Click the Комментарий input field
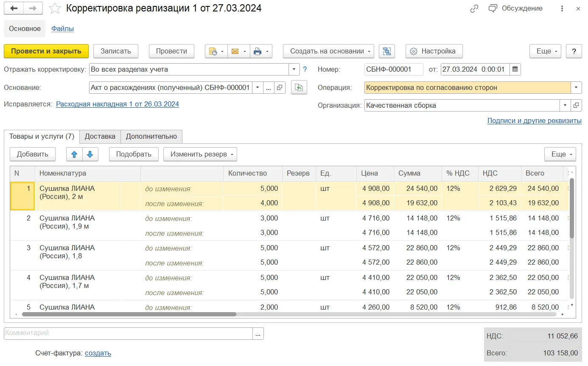 click(x=129, y=333)
